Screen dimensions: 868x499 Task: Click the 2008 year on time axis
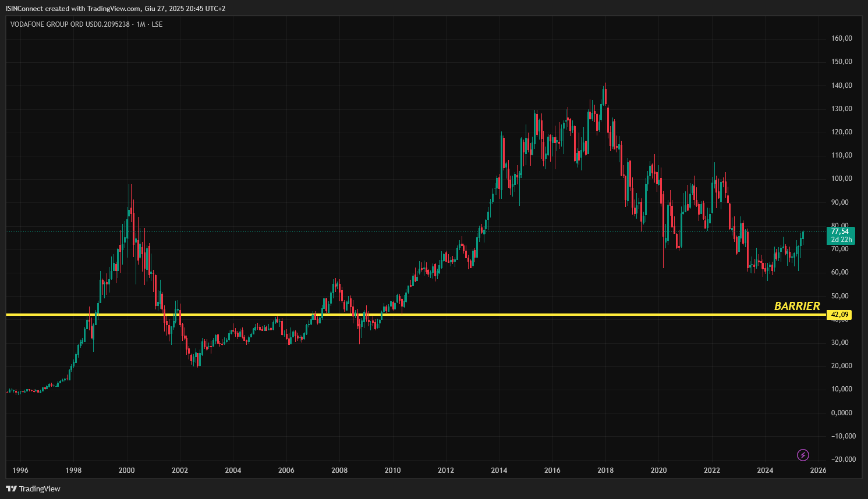click(339, 471)
